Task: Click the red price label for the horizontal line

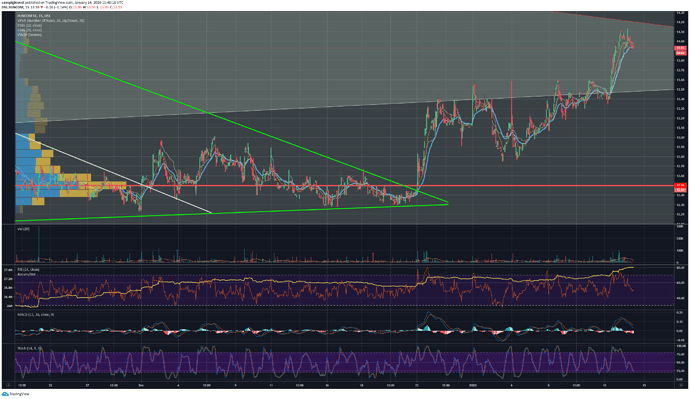Action: tap(680, 185)
